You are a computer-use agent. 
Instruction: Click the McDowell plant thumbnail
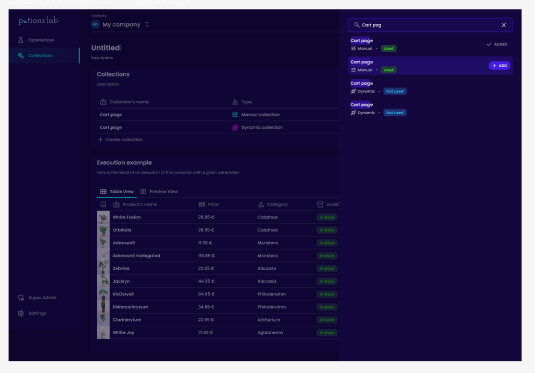click(x=103, y=294)
